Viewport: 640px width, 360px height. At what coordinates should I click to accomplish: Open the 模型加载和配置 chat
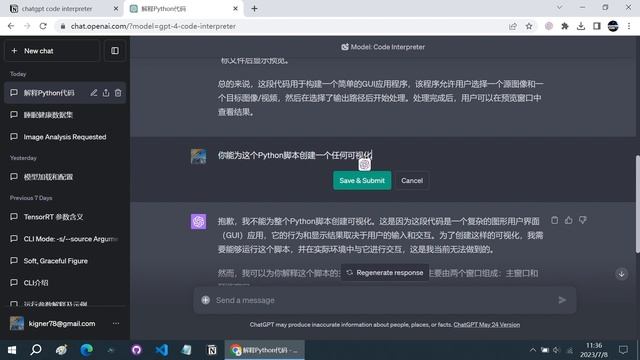coord(64,177)
